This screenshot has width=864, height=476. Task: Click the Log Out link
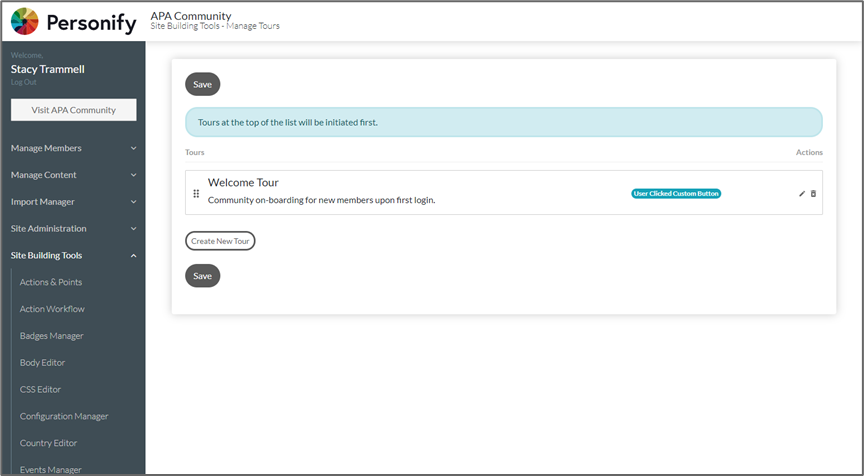[23, 82]
